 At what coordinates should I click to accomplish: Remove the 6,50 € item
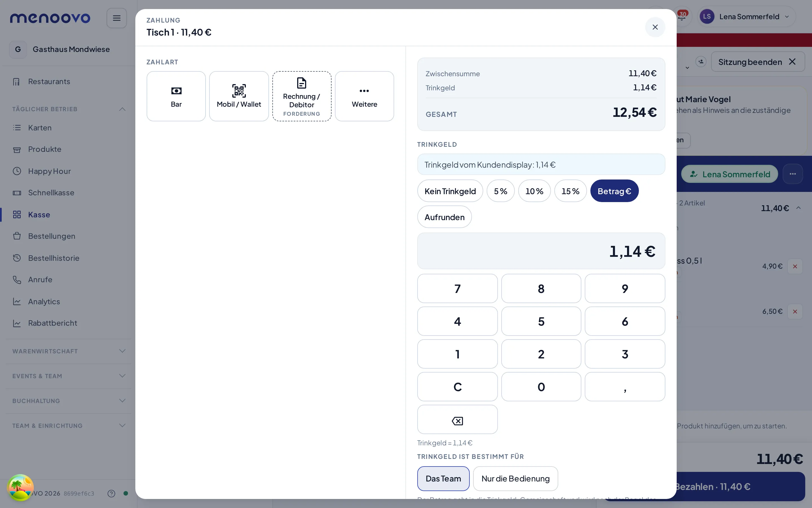point(795,312)
